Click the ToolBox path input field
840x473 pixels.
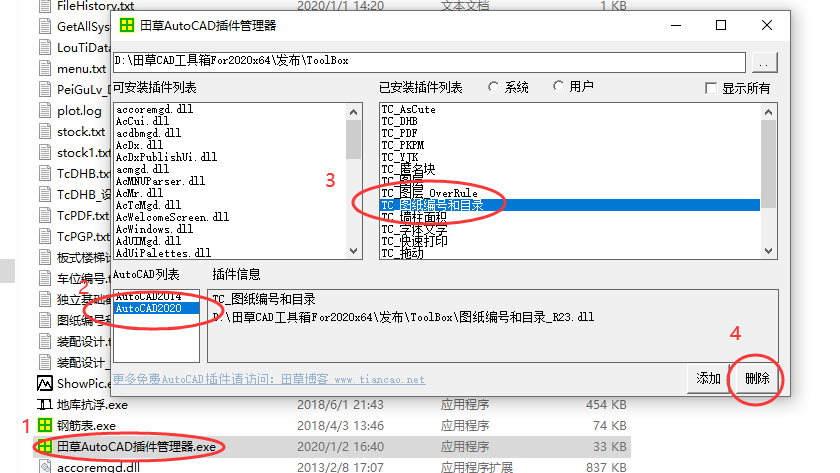(429, 62)
